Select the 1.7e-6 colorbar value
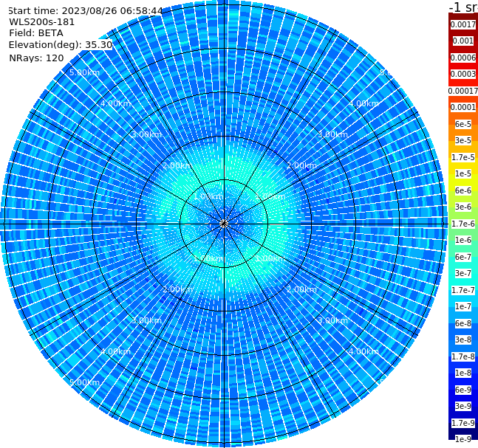The image size is (478, 448). click(463, 224)
